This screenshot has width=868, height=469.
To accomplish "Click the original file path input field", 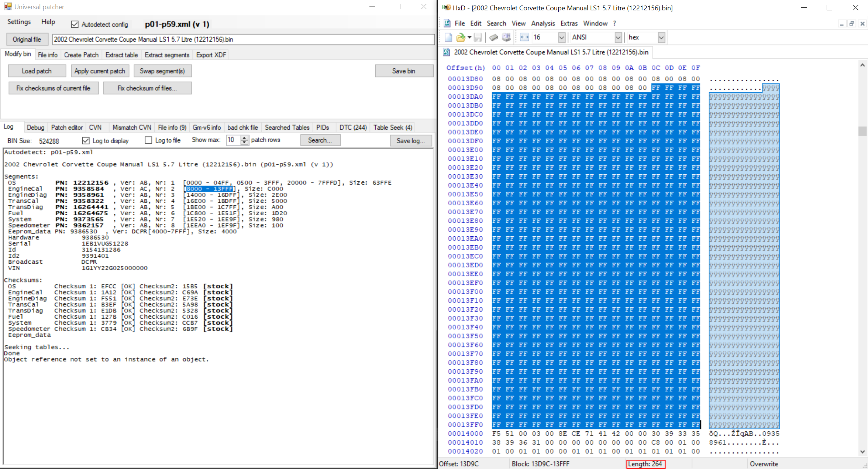I will (243, 39).
